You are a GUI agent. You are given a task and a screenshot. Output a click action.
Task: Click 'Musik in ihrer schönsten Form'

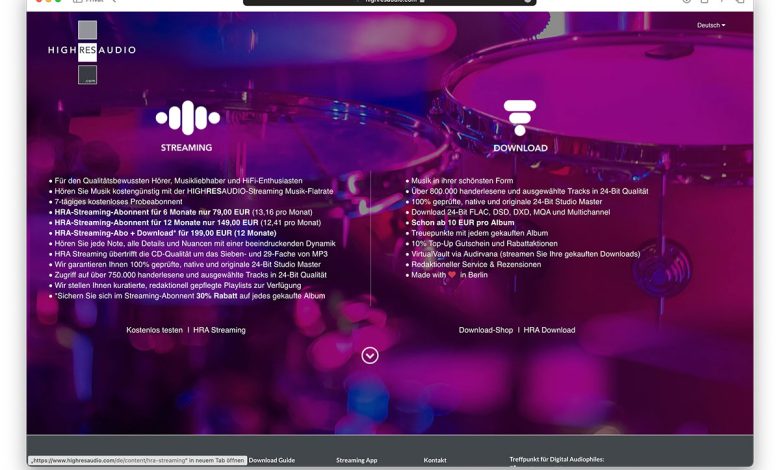pos(462,181)
